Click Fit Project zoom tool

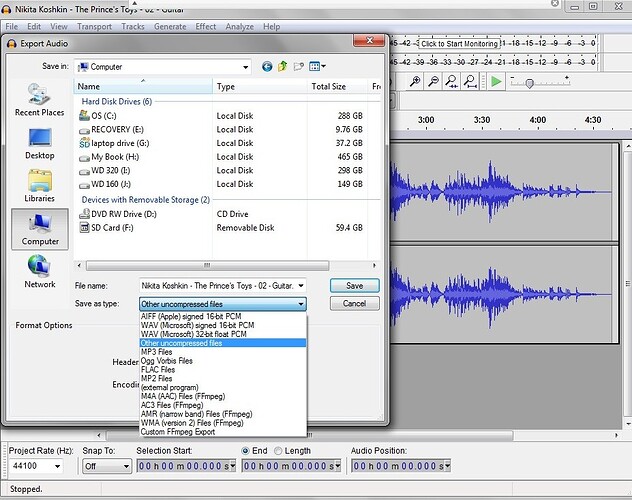[470, 82]
